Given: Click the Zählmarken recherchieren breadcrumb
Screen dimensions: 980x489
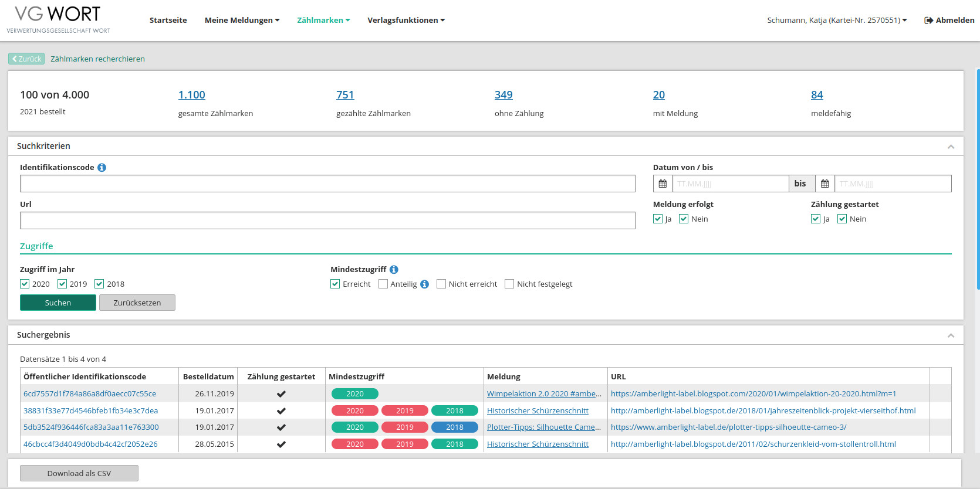Looking at the screenshot, I should tap(97, 59).
